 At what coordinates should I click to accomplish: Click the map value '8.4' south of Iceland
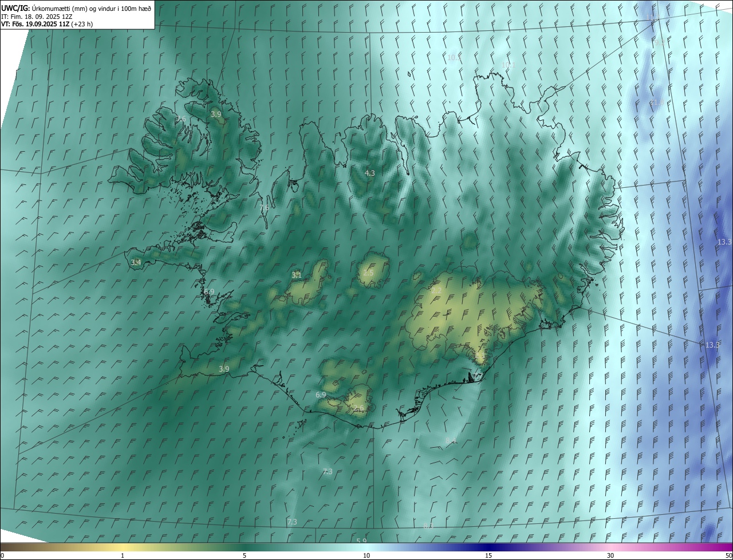pyautogui.click(x=451, y=440)
